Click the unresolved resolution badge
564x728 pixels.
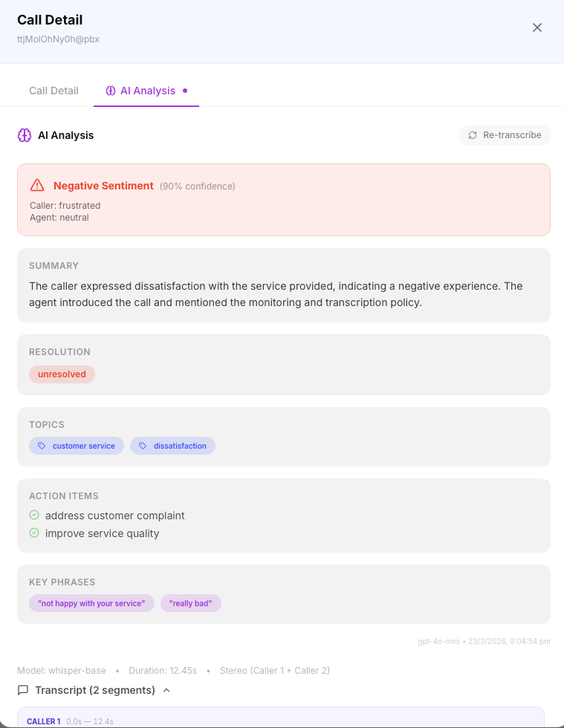pos(62,374)
